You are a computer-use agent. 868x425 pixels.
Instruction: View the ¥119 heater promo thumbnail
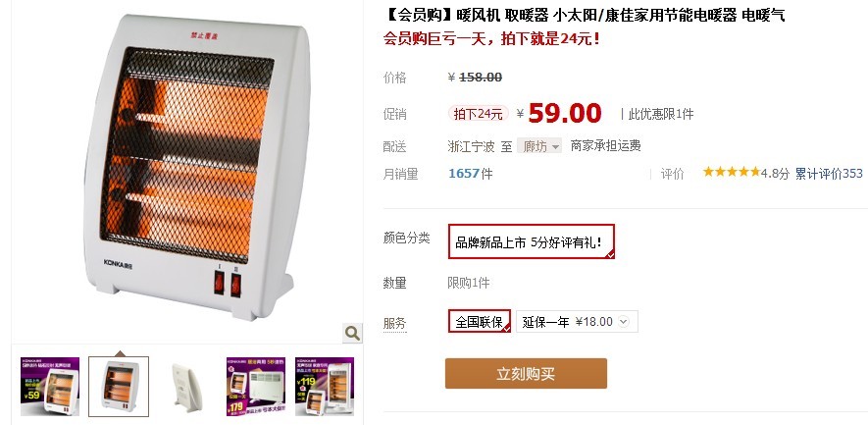point(325,386)
